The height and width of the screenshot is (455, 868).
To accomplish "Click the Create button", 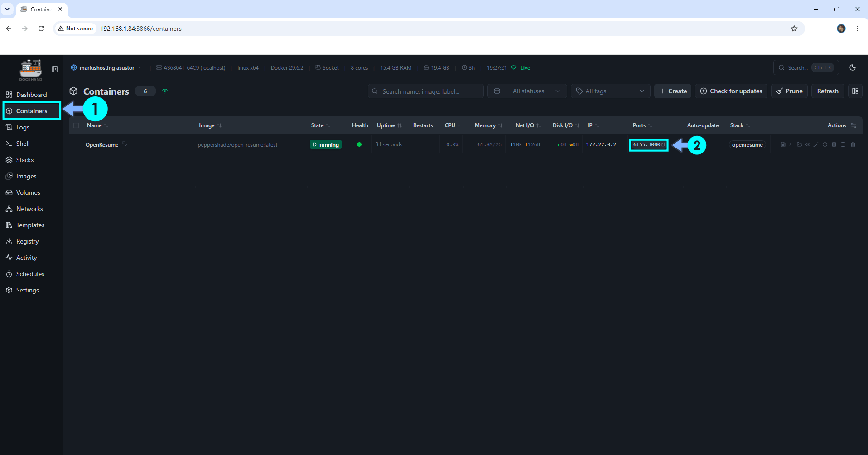I will click(x=673, y=91).
